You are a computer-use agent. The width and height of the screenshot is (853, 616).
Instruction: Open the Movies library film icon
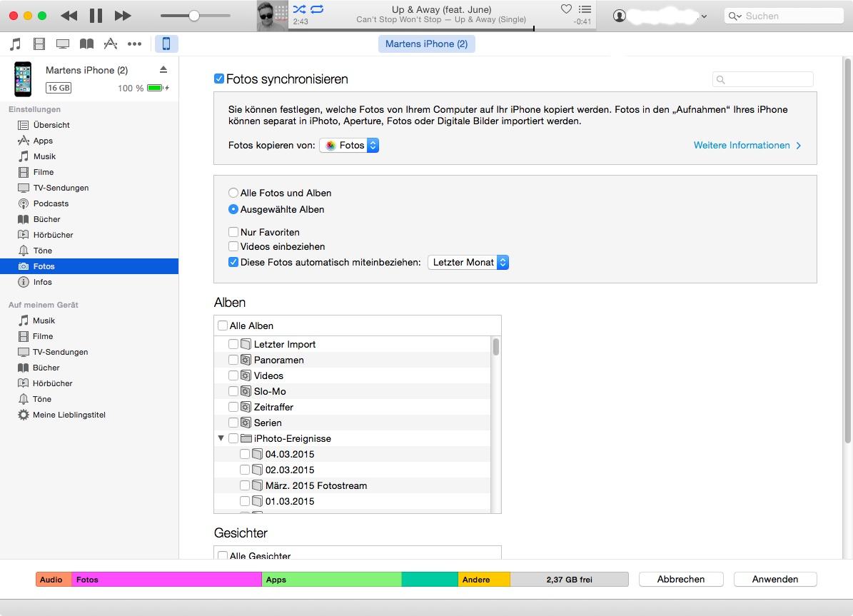[x=39, y=44]
